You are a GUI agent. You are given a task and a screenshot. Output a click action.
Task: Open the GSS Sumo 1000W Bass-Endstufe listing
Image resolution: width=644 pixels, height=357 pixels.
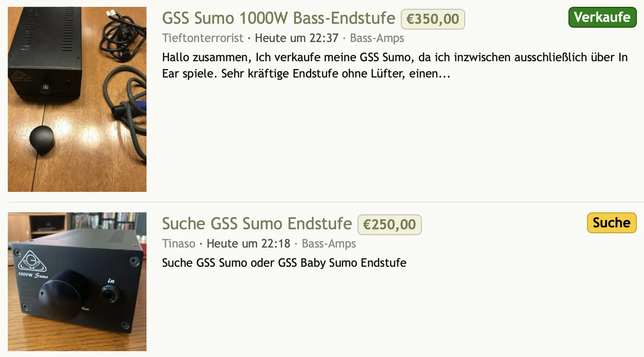pos(278,18)
